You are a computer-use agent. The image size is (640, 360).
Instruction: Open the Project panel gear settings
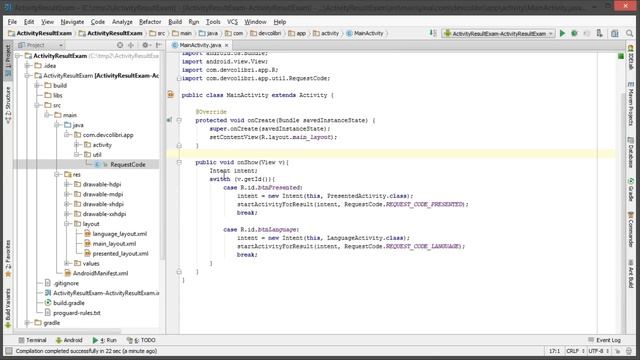pyautogui.click(x=145, y=45)
